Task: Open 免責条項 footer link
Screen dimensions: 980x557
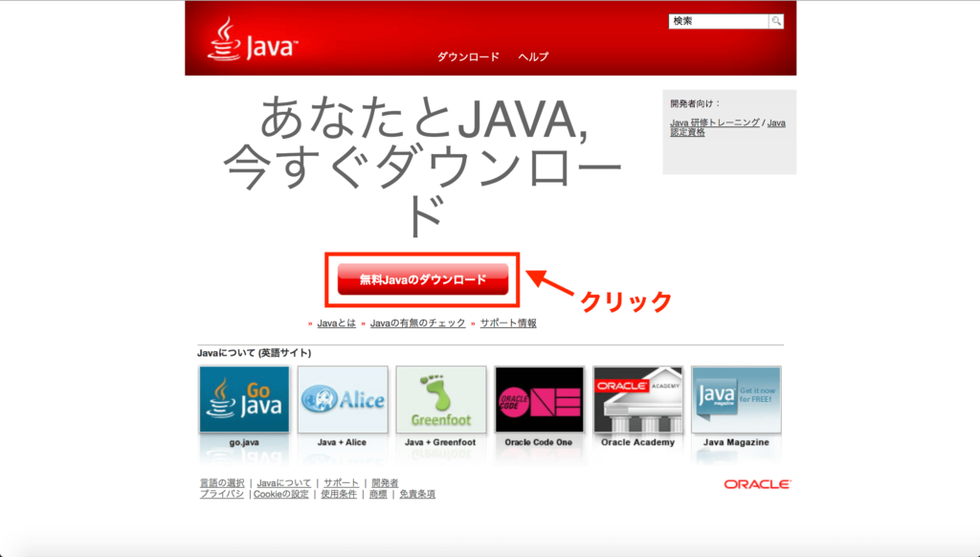Action: point(417,494)
